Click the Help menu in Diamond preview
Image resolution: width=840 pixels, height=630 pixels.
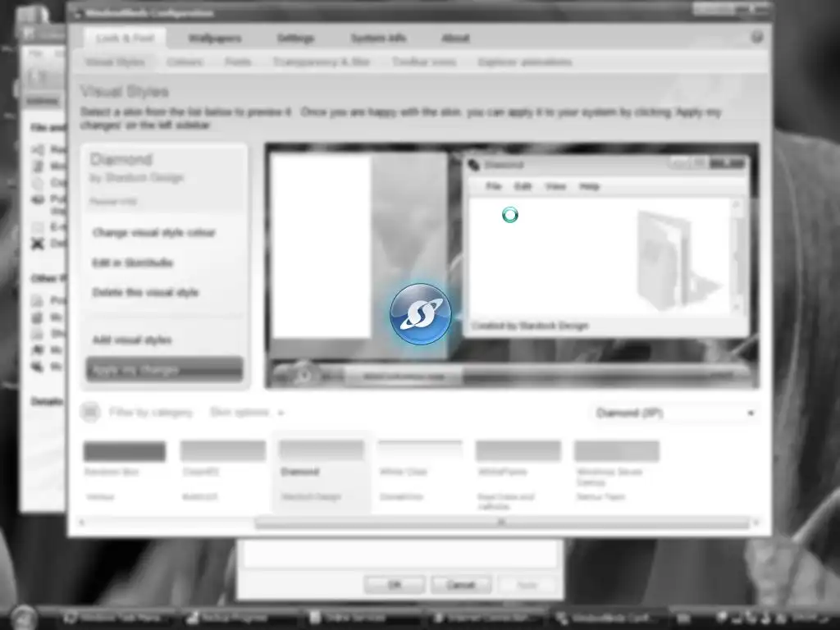[589, 186]
